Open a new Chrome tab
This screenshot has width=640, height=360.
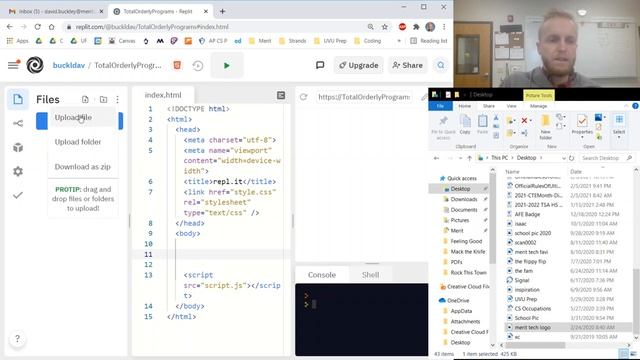(x=222, y=11)
